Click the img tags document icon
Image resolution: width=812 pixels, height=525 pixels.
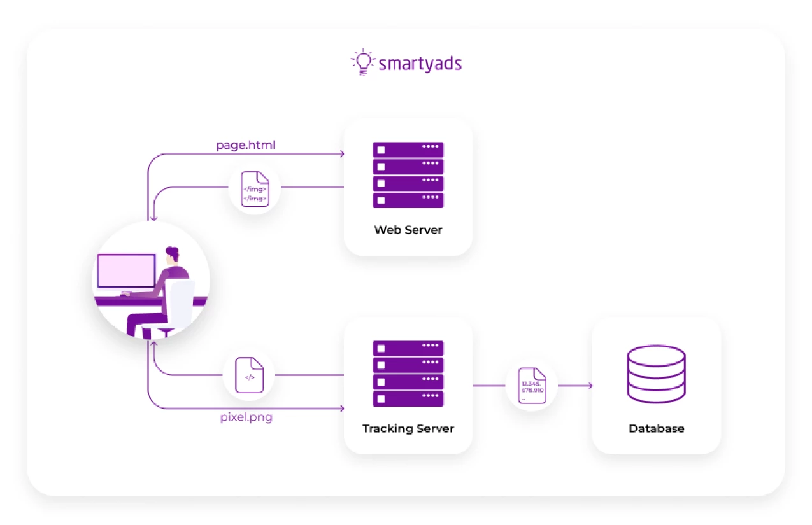coord(254,189)
